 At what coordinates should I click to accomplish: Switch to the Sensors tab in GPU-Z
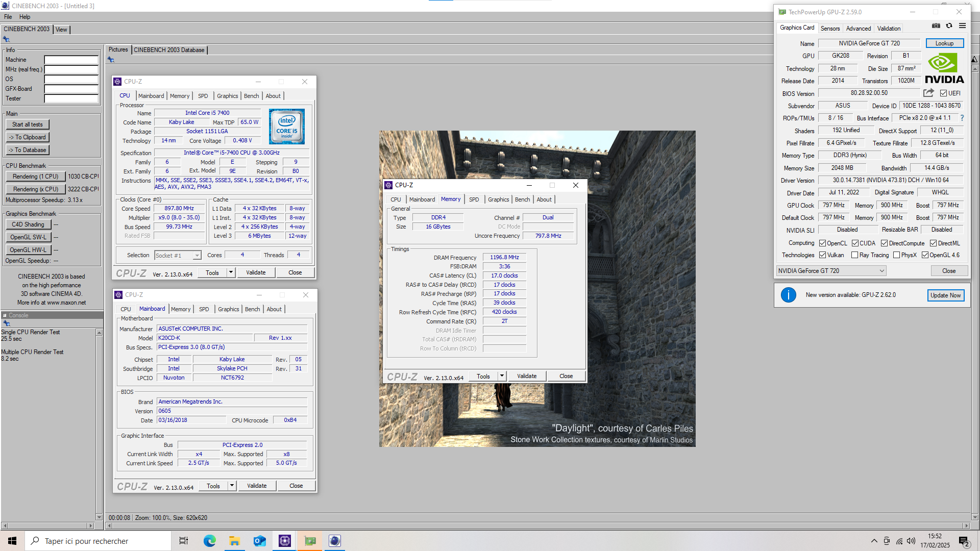(x=830, y=29)
